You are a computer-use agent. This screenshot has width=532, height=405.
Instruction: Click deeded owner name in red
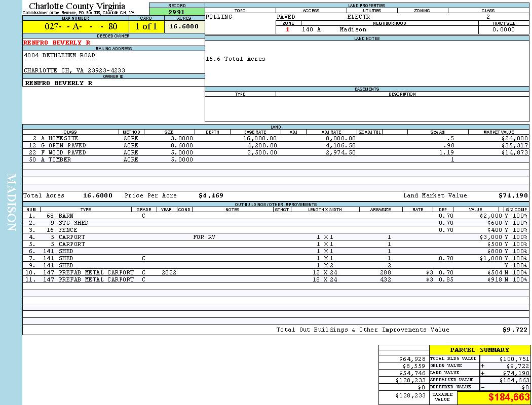tap(57, 43)
